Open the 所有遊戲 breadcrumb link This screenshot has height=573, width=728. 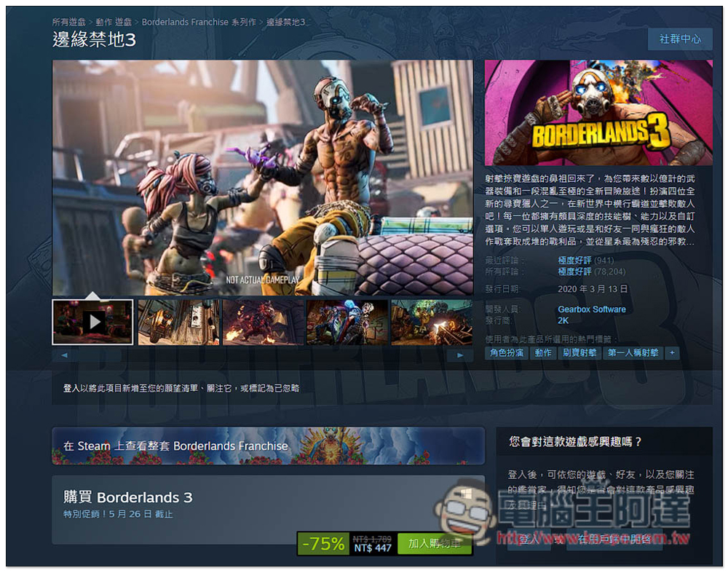[68, 22]
